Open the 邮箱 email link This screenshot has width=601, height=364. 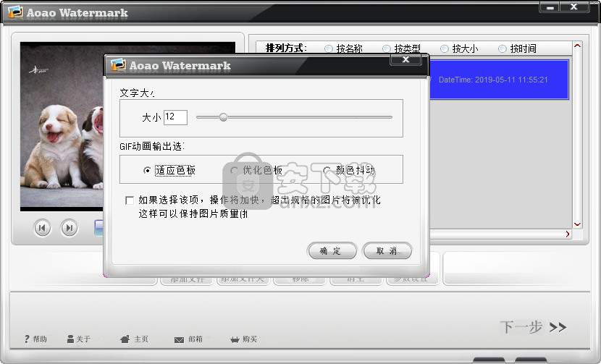188,339
